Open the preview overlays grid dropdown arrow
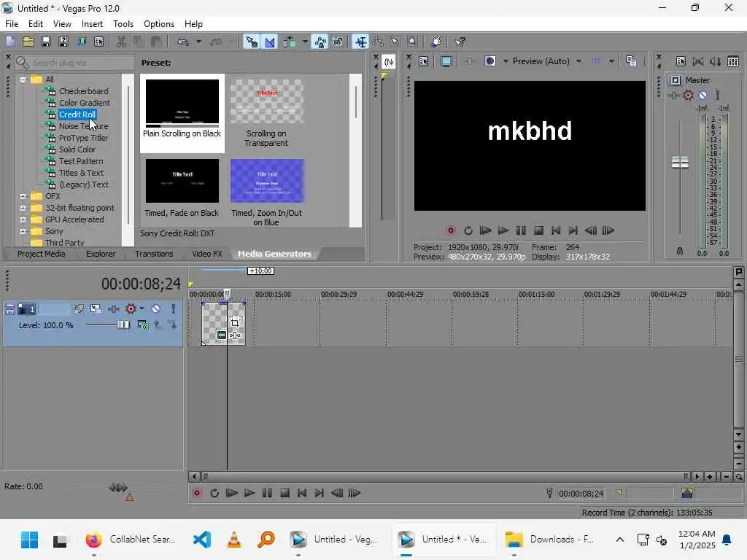The width and height of the screenshot is (747, 560). point(611,61)
